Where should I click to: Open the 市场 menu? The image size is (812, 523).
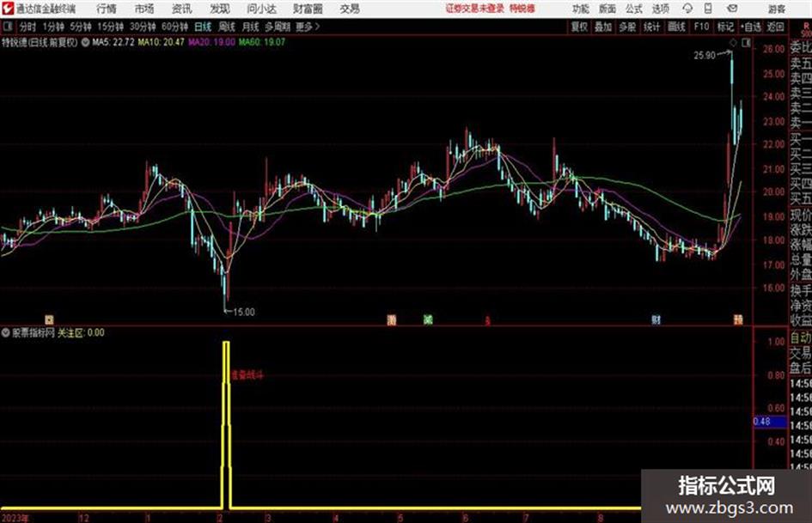point(144,9)
